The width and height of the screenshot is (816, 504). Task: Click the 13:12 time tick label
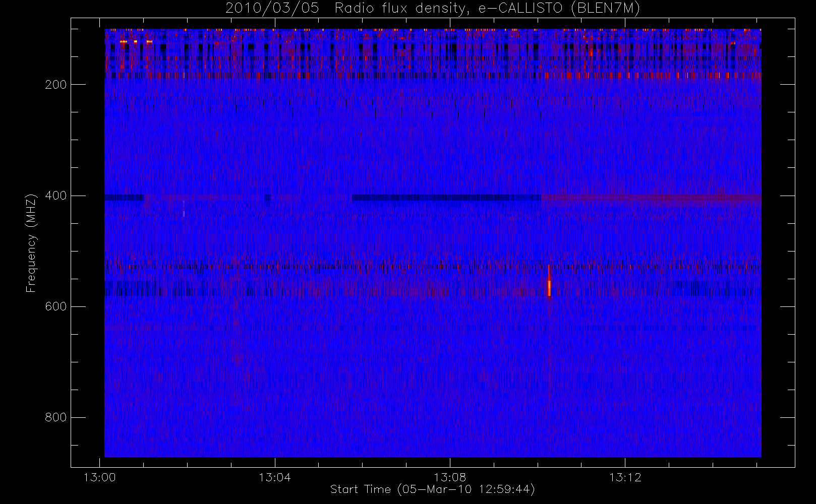[x=625, y=477]
